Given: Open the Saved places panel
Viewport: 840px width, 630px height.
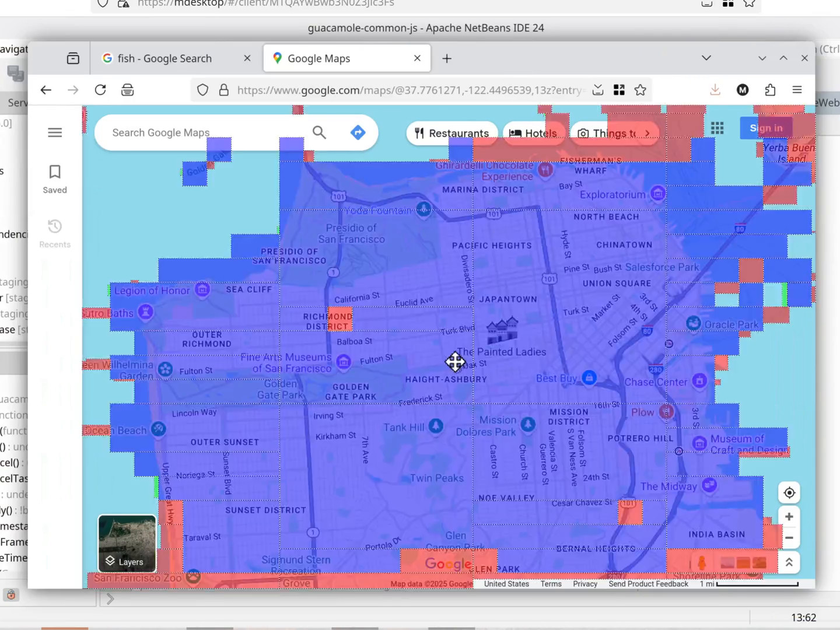Looking at the screenshot, I should tap(55, 178).
